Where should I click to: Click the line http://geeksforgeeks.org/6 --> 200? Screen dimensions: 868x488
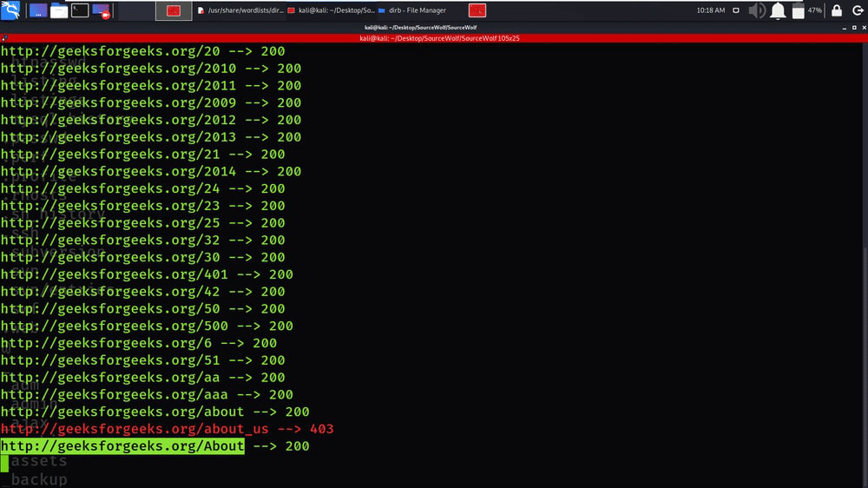(138, 343)
